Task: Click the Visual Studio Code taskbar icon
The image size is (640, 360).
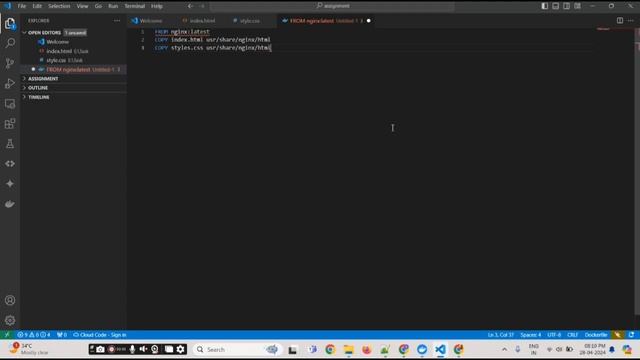Action: click(440, 349)
